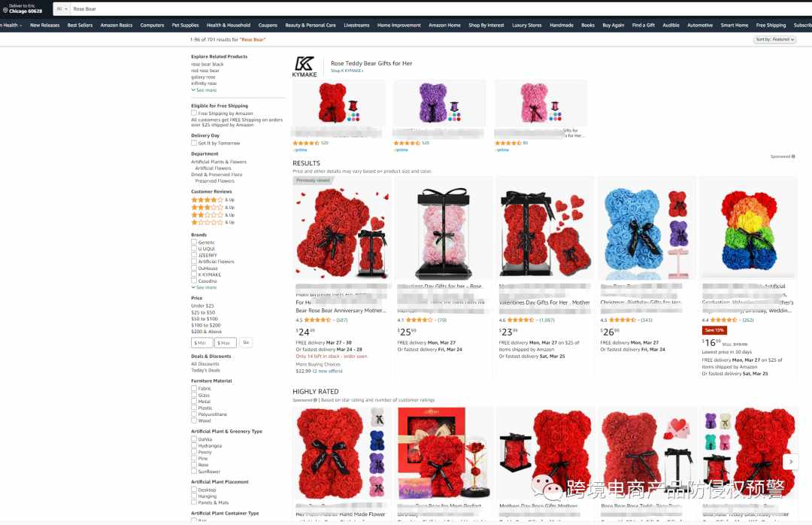Screen dimensions: 812x525
Task: Open Best Sellers in navigation bar
Action: click(80, 25)
